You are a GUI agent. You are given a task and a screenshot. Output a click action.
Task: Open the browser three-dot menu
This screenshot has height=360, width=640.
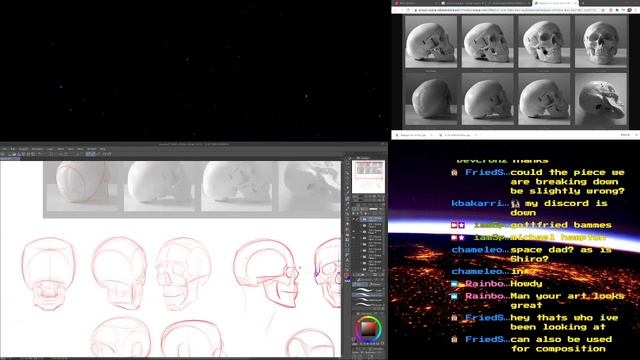coord(635,10)
